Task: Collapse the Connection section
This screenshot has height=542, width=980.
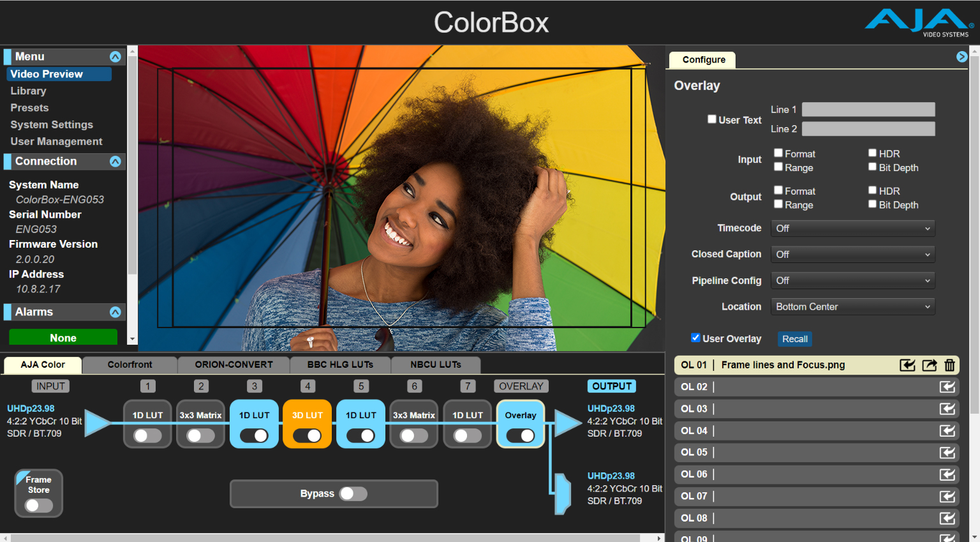Action: (x=115, y=162)
